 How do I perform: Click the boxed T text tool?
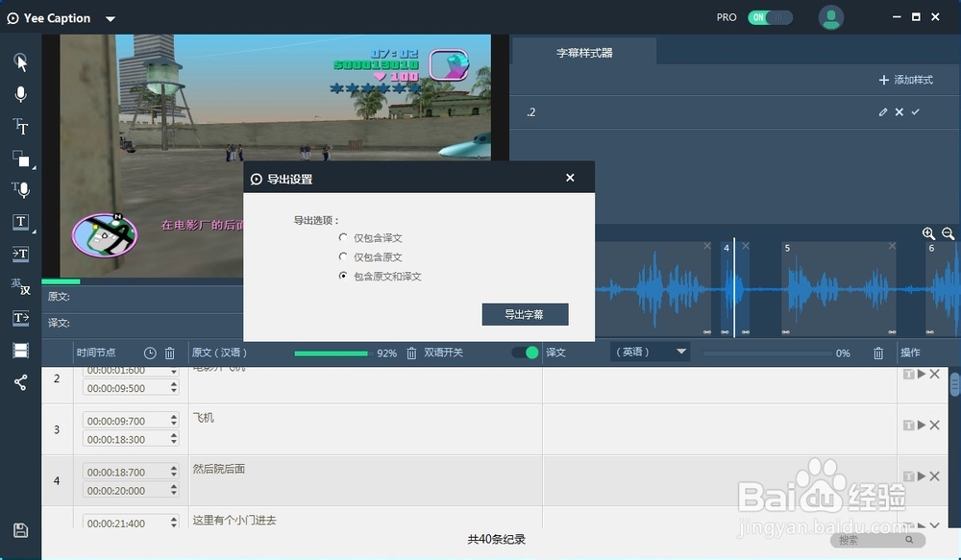click(x=21, y=222)
